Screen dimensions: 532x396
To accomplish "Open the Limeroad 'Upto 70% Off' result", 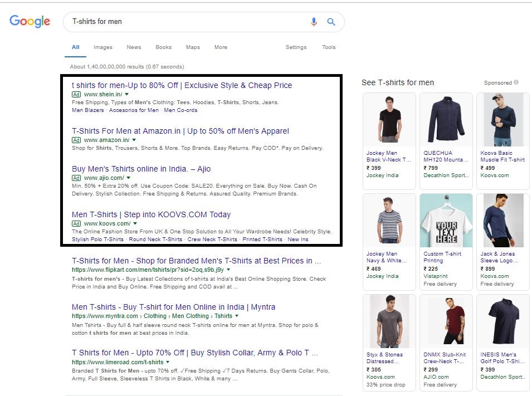I will click(x=195, y=353).
